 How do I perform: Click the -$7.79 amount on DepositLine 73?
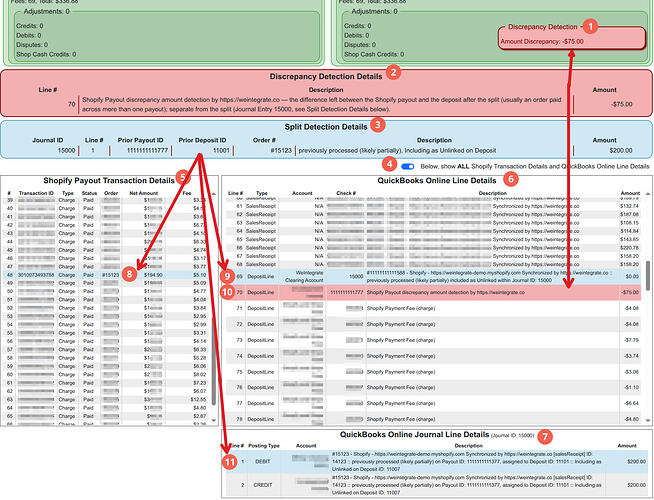point(631,340)
